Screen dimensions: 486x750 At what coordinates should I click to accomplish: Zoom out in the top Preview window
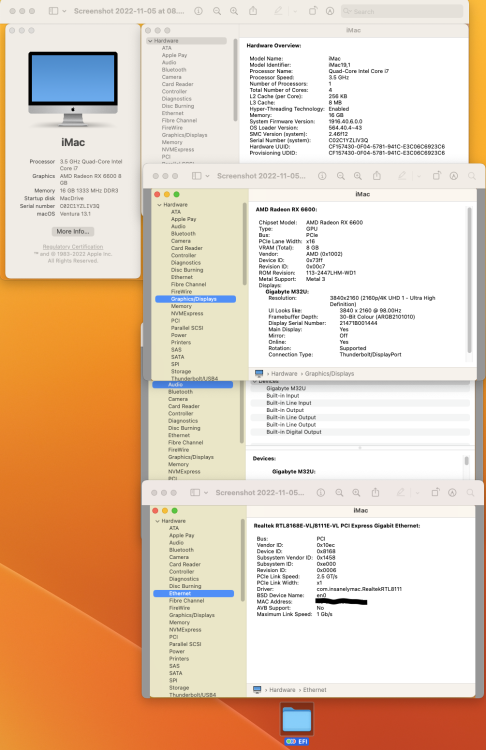click(217, 11)
